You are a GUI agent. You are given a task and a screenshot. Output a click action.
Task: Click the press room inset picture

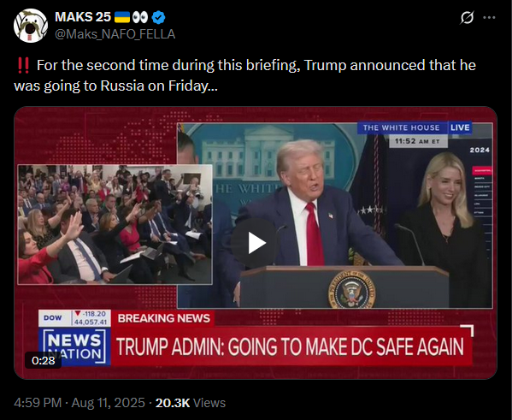coord(115,225)
